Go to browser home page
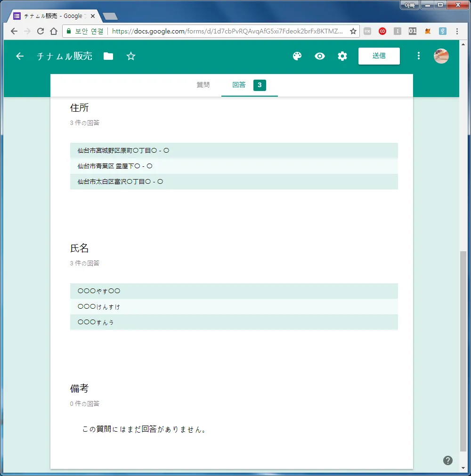This screenshot has width=471, height=476. coord(54,31)
